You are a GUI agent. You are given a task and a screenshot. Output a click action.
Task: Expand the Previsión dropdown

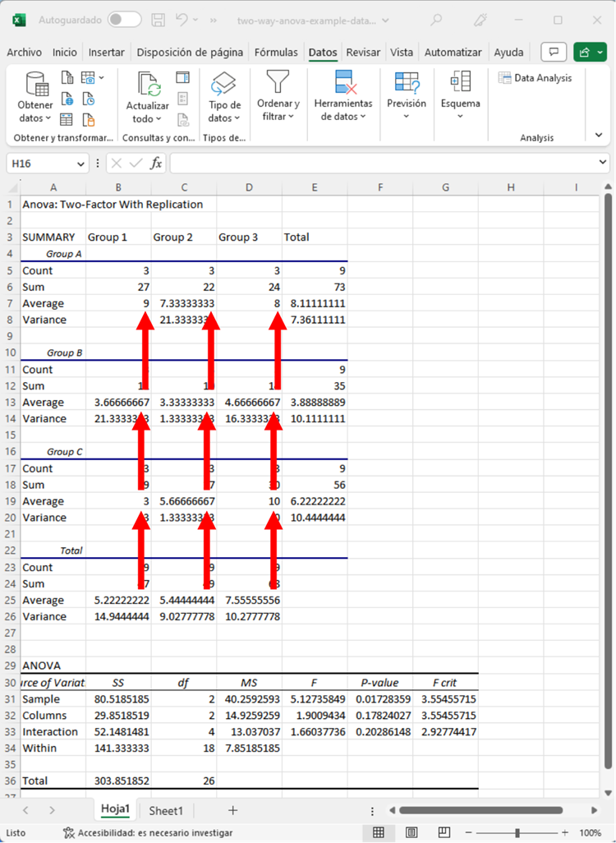click(407, 96)
